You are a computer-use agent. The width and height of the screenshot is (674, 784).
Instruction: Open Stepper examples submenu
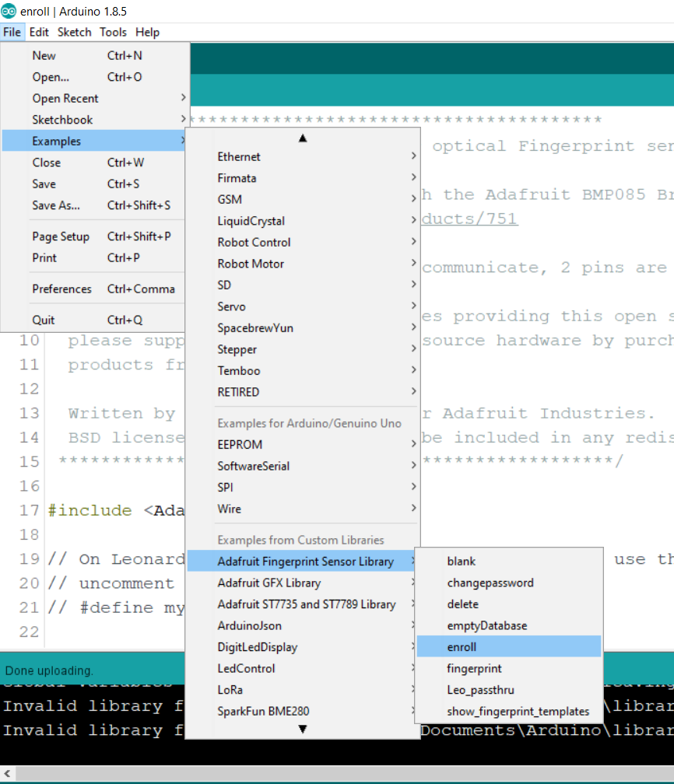(303, 349)
